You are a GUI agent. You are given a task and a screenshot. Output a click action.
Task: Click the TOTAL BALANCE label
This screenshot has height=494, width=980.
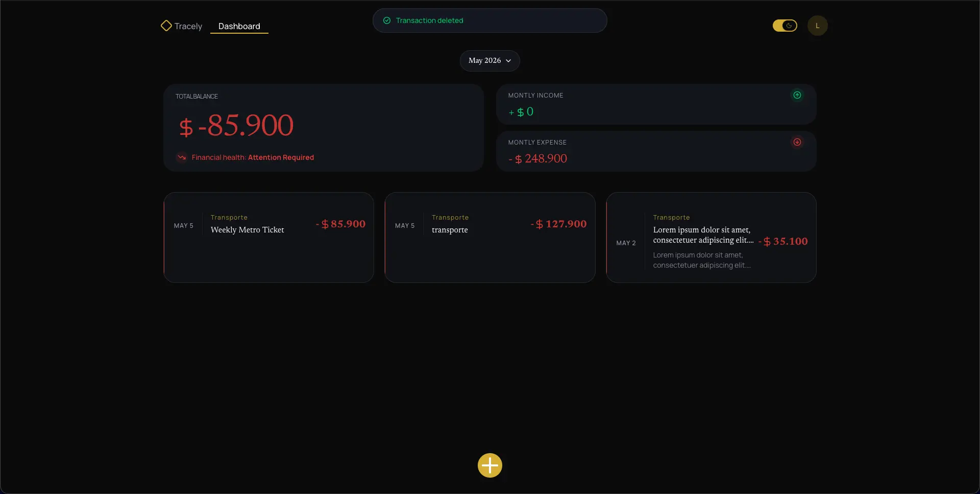click(197, 97)
